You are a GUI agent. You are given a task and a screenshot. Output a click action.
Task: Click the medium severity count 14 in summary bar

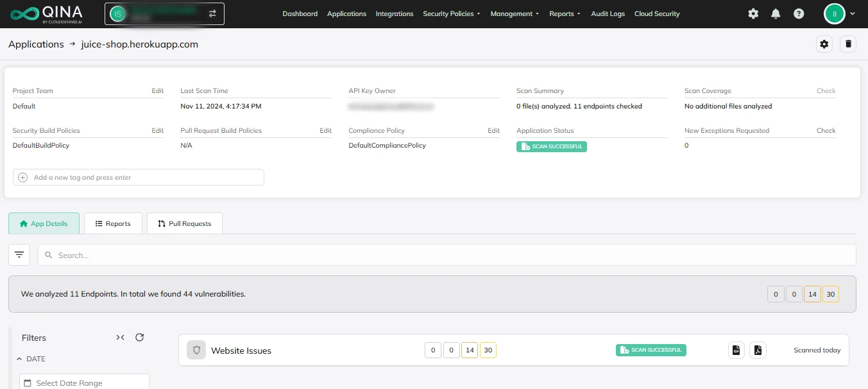812,295
